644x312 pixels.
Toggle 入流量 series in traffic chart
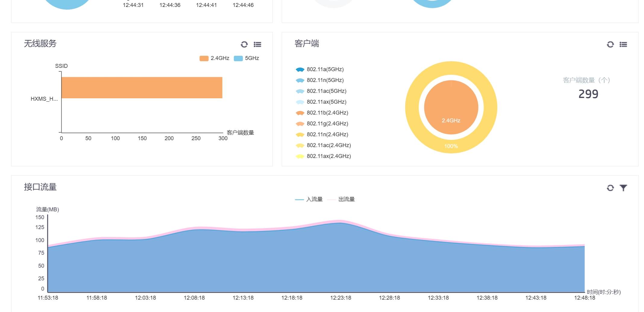point(309,199)
